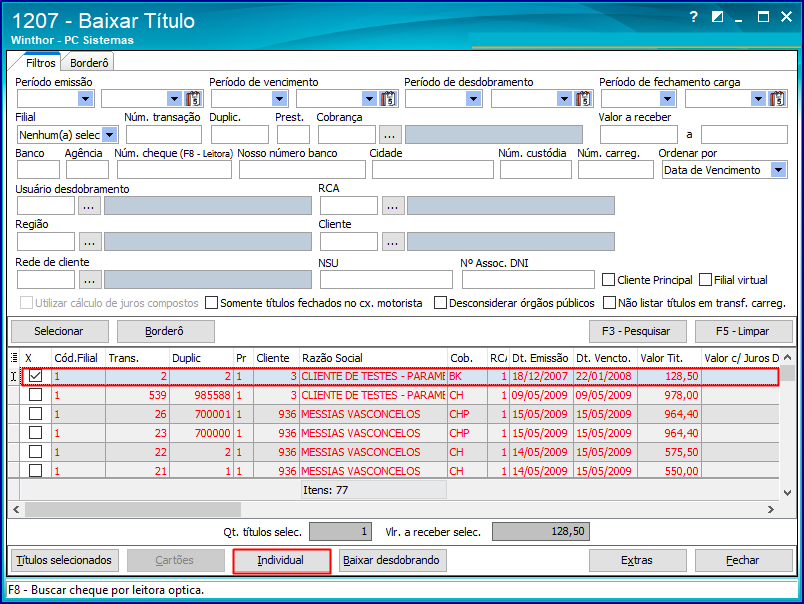The height and width of the screenshot is (604, 804).
Task: Focus the Nosso número banco field
Action: (x=303, y=170)
